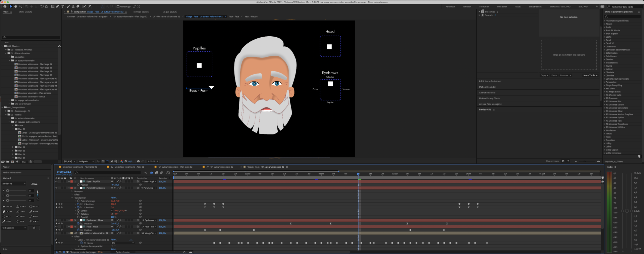Image resolution: width=644 pixels, height=254 pixels.
Task: Switch to JV - Un auteur visionnaire - Assis 01 timeline tab
Action: pyautogui.click(x=127, y=167)
